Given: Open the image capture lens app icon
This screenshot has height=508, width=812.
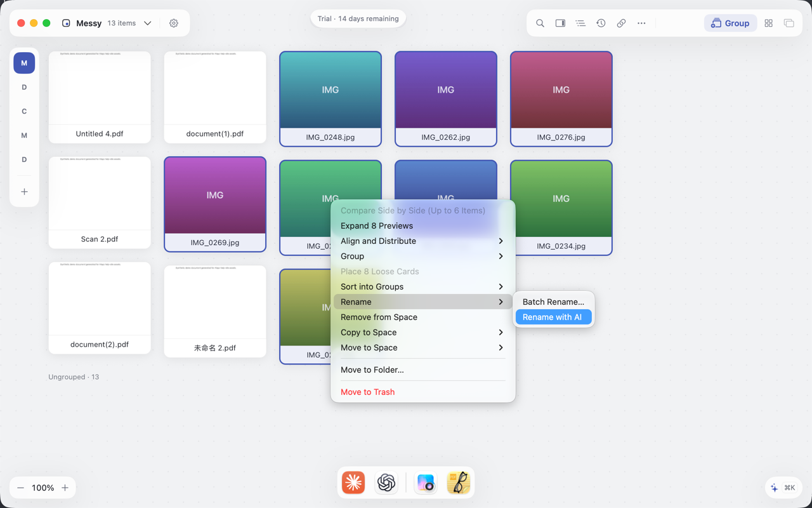Looking at the screenshot, I should click(426, 483).
